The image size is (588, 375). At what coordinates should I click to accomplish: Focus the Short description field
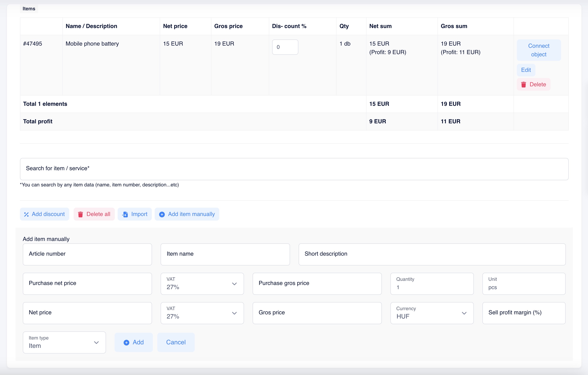[432, 254]
